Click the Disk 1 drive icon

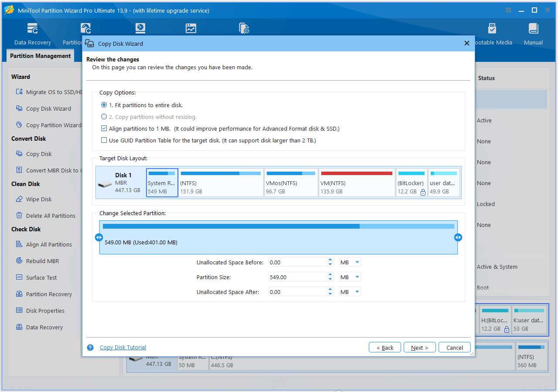click(x=105, y=184)
